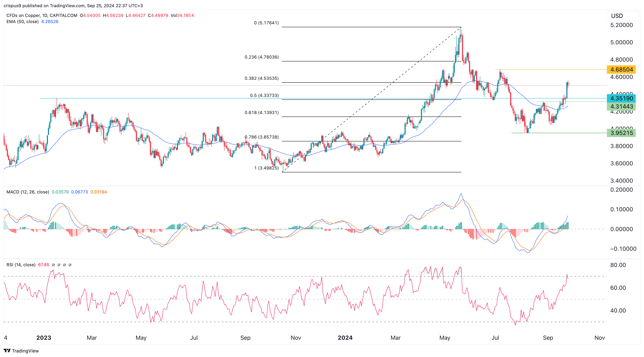Select the cyan 4.35190 price label
This screenshot has width=644, height=357.
tap(621, 98)
